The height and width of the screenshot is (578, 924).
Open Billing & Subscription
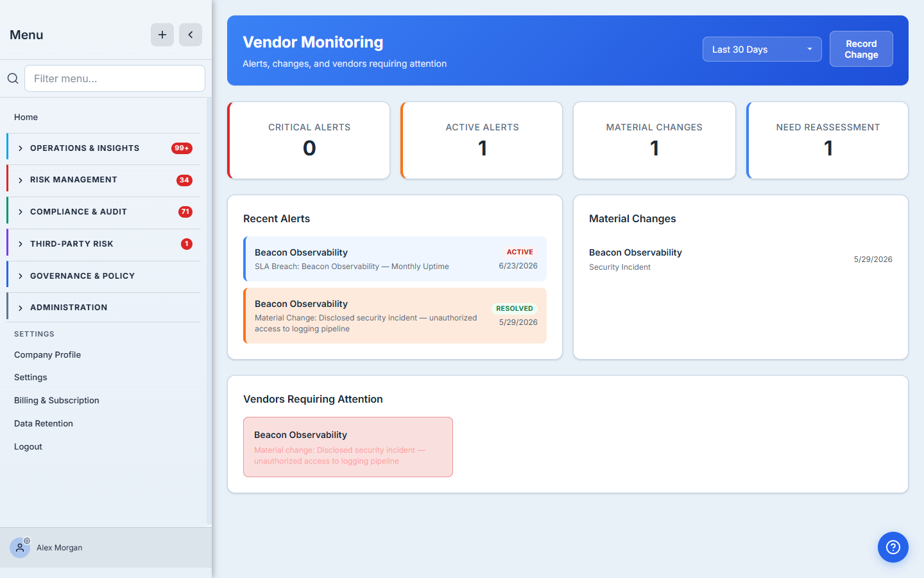pyautogui.click(x=56, y=400)
